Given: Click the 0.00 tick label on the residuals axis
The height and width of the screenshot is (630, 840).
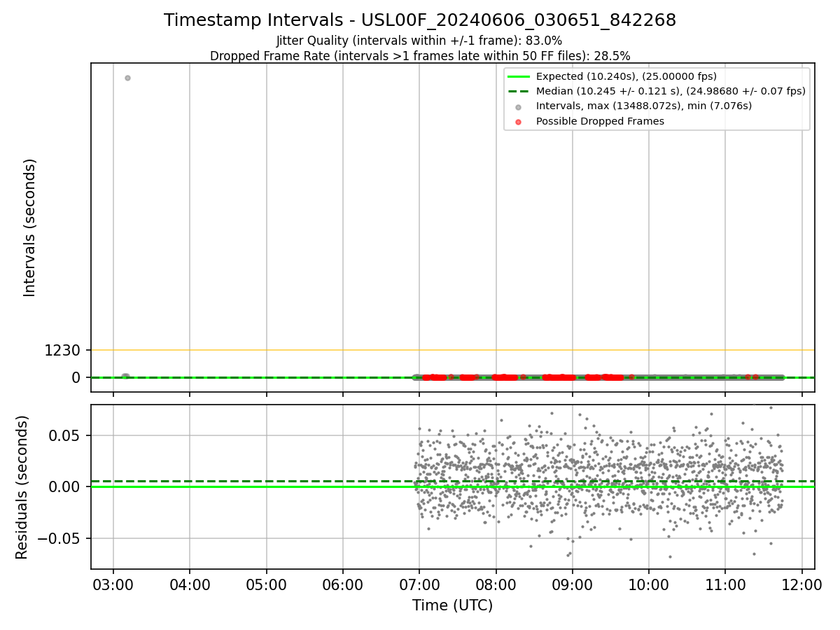Looking at the screenshot, I should pyautogui.click(x=65, y=486).
